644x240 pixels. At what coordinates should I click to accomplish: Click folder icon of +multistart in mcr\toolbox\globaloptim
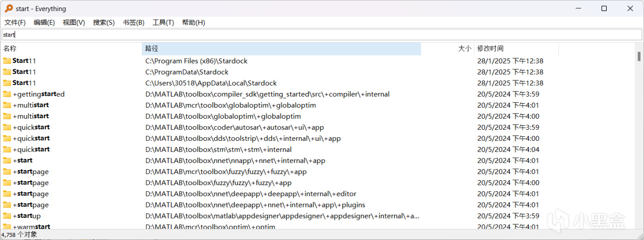tap(7, 105)
